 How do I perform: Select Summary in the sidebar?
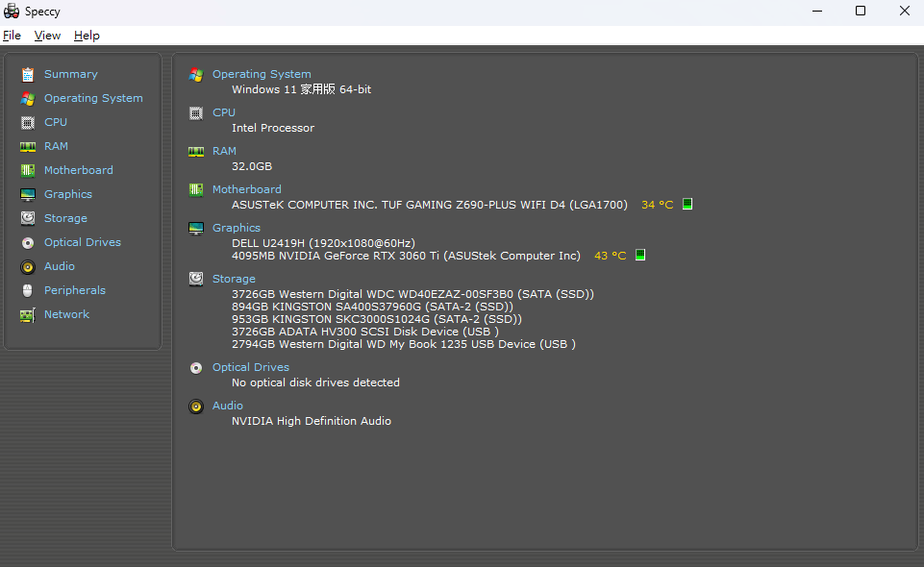click(71, 74)
